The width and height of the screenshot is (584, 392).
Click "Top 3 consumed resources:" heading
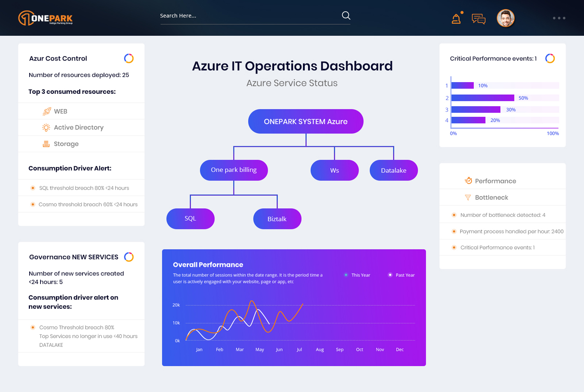pos(72,92)
